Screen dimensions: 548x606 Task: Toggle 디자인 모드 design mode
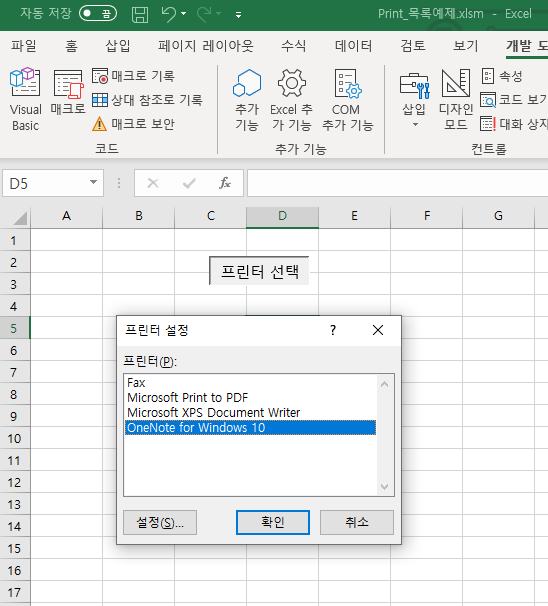(x=456, y=100)
